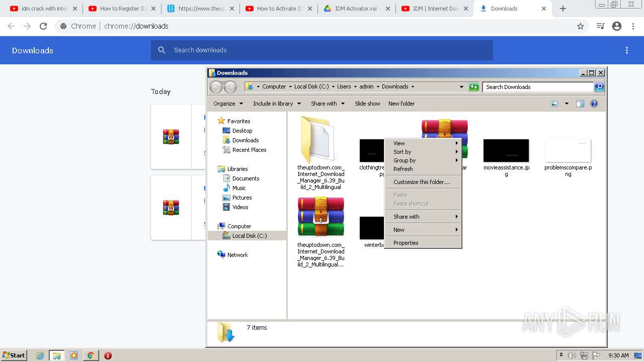
Task: Open the Organize dropdown menu
Action: pos(228,104)
